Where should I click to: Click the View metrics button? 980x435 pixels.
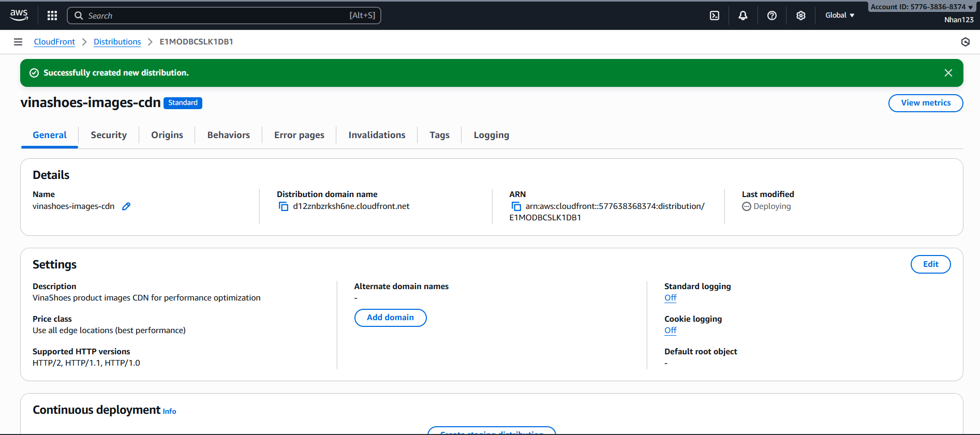point(926,103)
